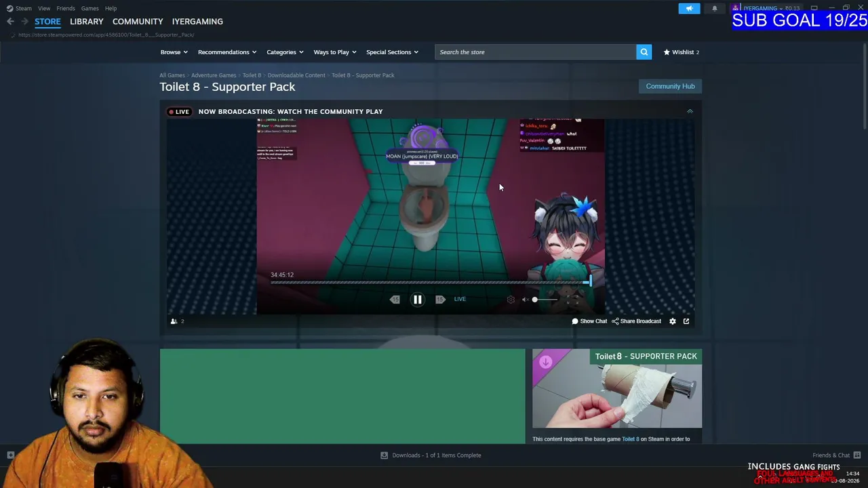868x488 pixels.
Task: Open the Steam menu
Action: [x=24, y=8]
